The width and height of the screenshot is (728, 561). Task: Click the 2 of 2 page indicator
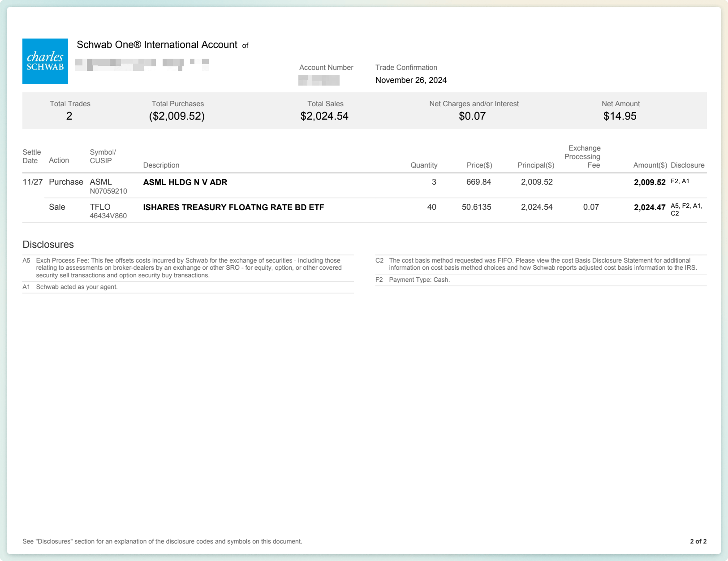[698, 541]
